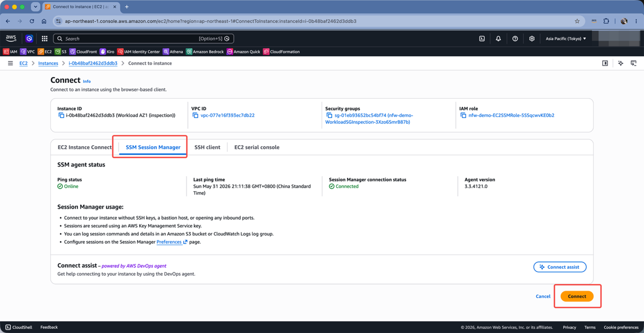Select the SSM Session Manager tab
644x333 pixels.
coord(153,147)
